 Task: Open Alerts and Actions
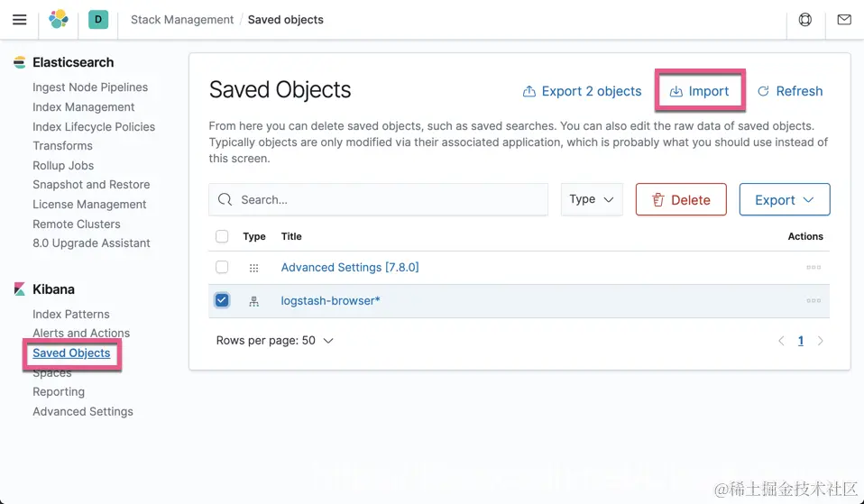click(x=81, y=334)
